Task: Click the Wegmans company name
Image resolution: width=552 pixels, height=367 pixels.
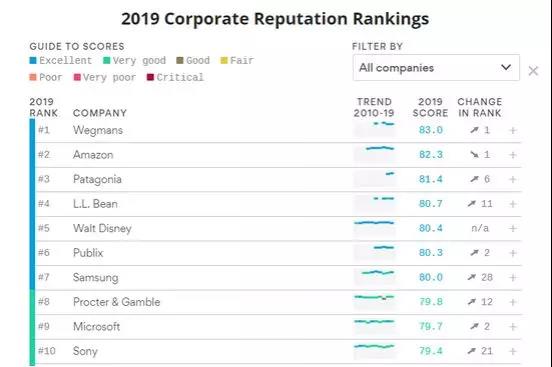Action: pyautogui.click(x=98, y=130)
